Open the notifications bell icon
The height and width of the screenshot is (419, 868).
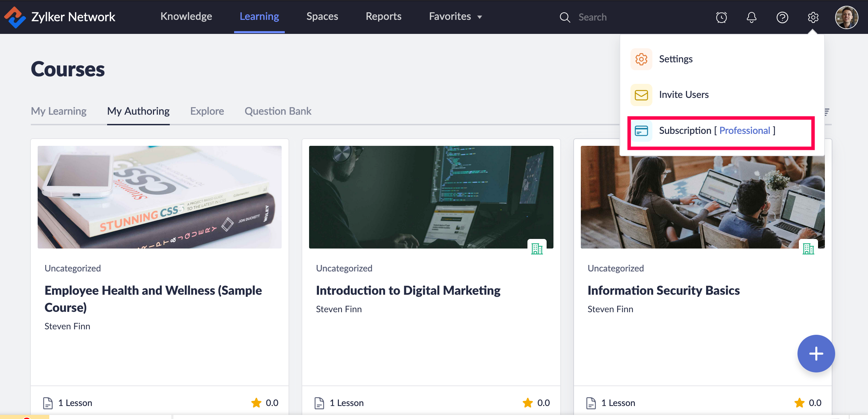751,17
